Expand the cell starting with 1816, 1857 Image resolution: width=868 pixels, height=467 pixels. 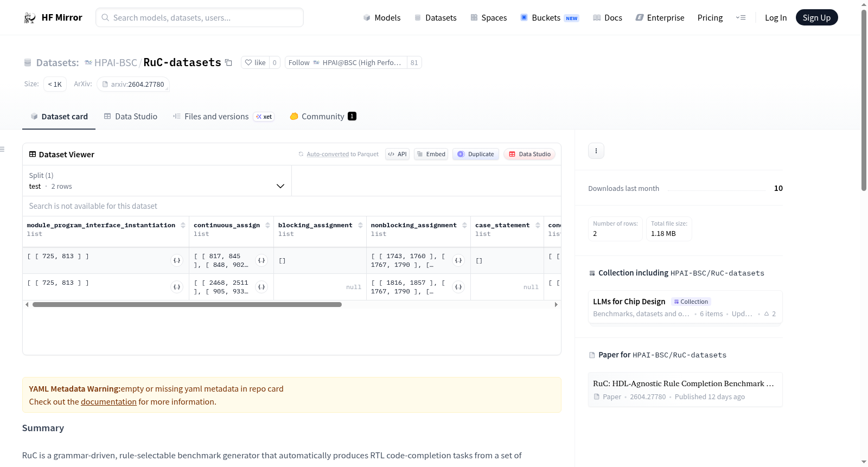point(458,287)
